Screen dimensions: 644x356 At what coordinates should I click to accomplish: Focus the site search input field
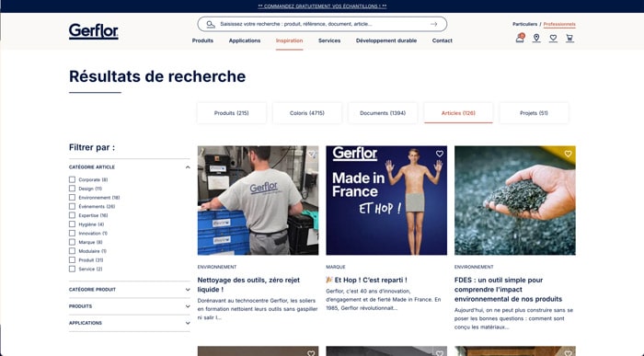[322, 24]
